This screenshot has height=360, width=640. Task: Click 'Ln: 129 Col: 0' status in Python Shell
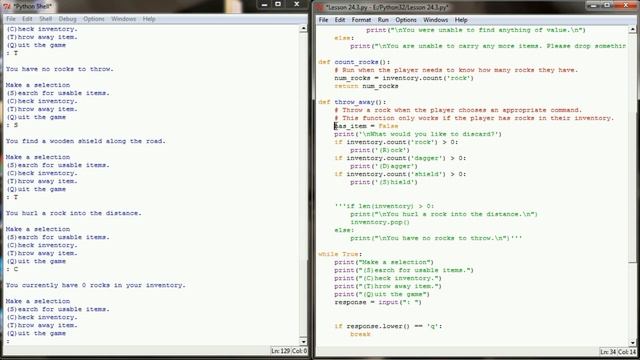point(289,351)
